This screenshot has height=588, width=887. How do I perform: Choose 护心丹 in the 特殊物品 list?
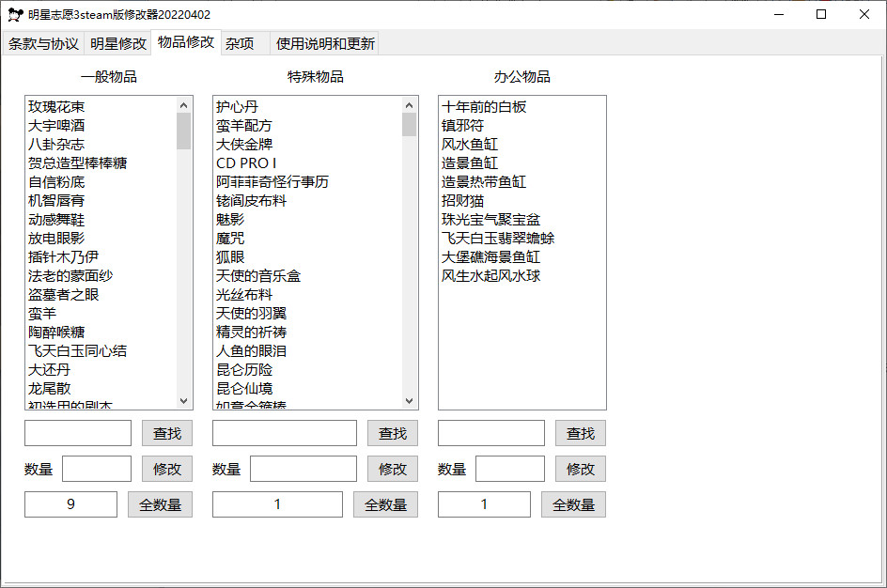click(237, 107)
